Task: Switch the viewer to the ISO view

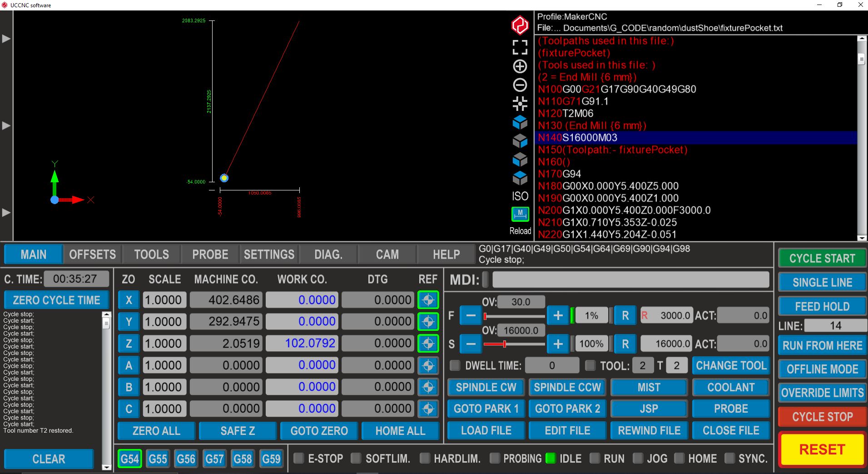Action: 520,196
